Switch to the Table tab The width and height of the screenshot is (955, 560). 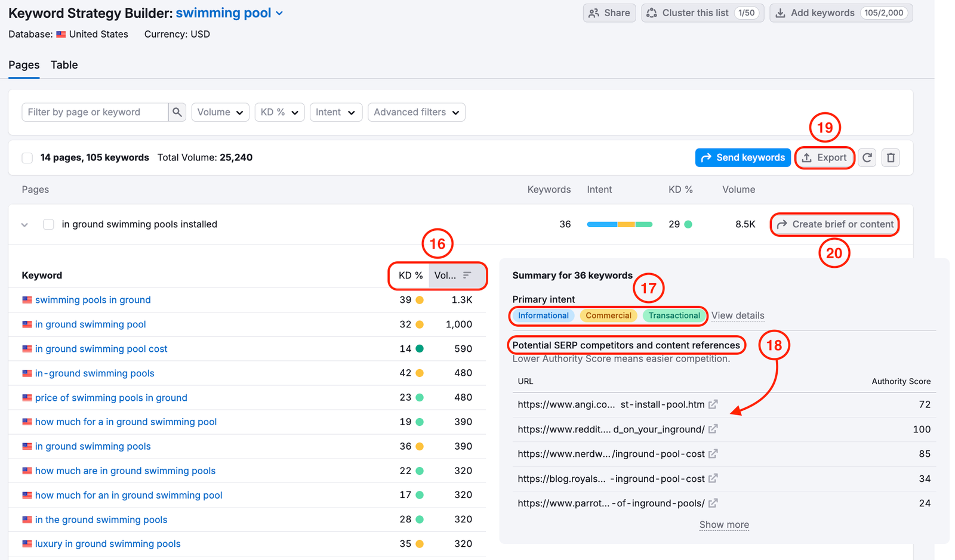tap(64, 65)
